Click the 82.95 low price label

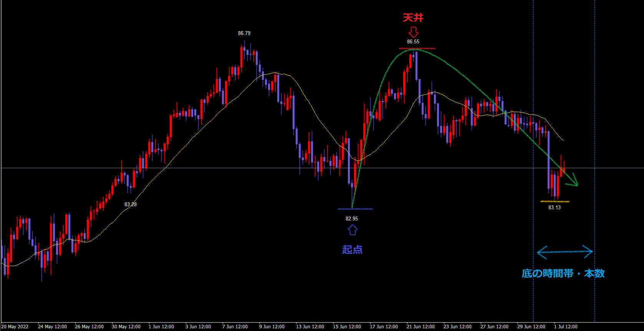(352, 219)
